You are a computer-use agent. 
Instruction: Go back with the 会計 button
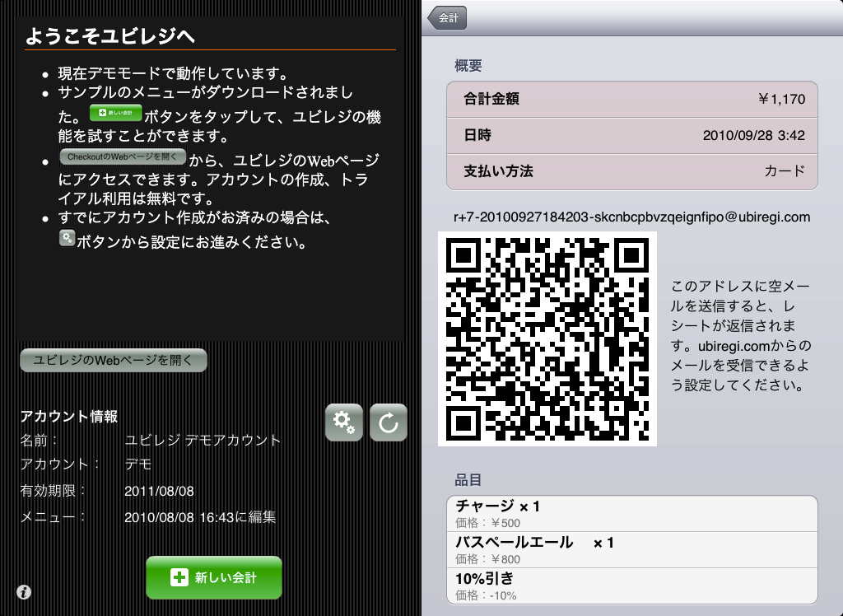click(x=447, y=18)
